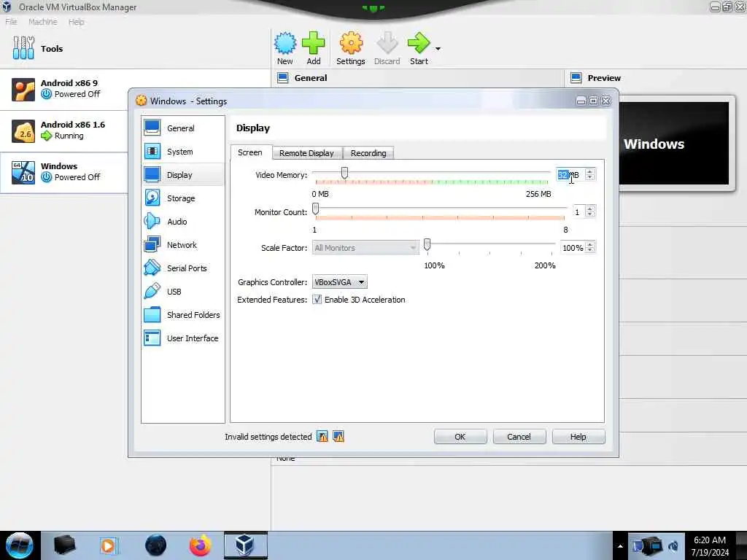Open the System settings category
Viewport: 747px width, 560px height.
(183, 152)
